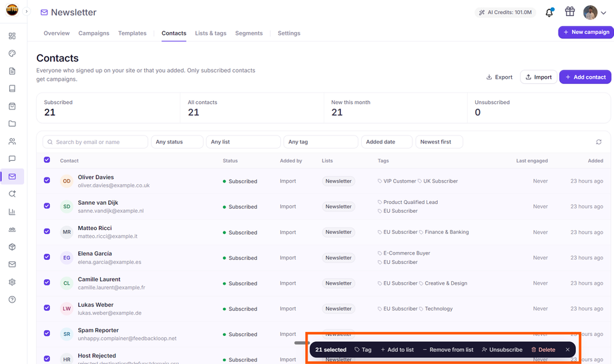This screenshot has width=614, height=364.
Task: Click the Product Qualified Lead tag
Action: [x=408, y=202]
